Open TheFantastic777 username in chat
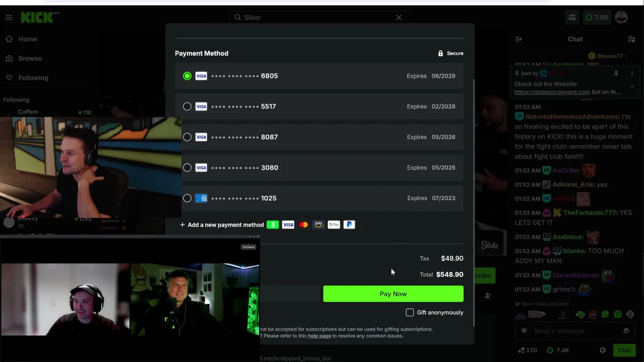 point(589,213)
